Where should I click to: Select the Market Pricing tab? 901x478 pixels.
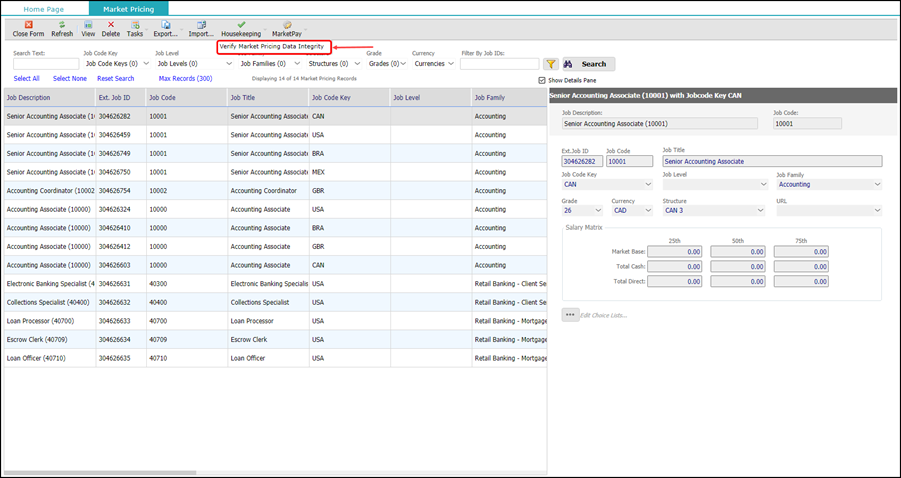[x=129, y=8]
